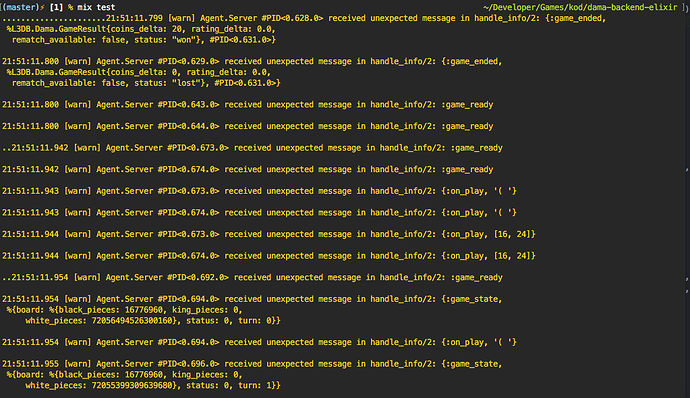This screenshot has width=690, height=398.
Task: Click the lightning bolt symbol in the prompt
Action: click(42, 7)
